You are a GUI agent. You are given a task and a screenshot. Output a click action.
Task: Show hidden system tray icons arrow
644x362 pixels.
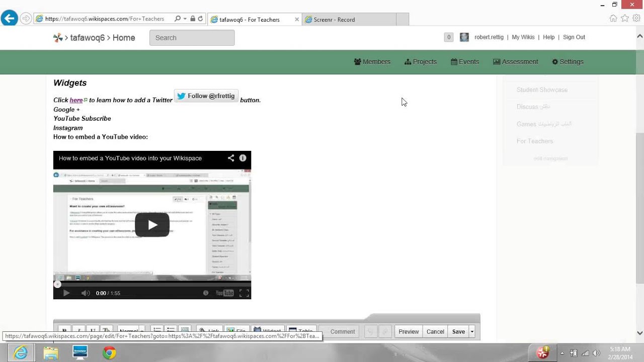pyautogui.click(x=562, y=353)
